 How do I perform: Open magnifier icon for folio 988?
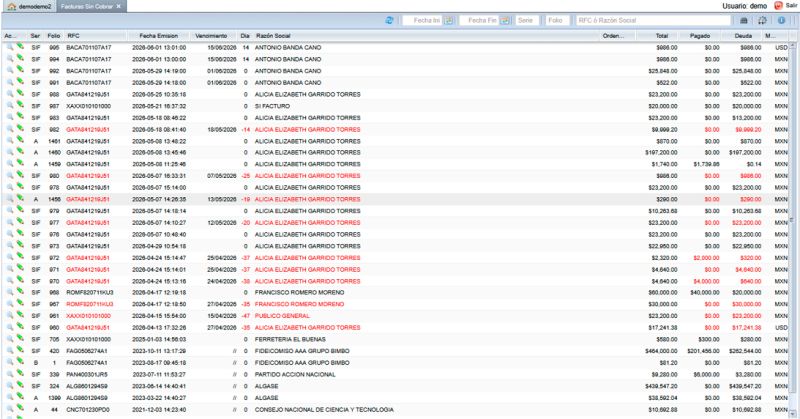tap(10, 94)
